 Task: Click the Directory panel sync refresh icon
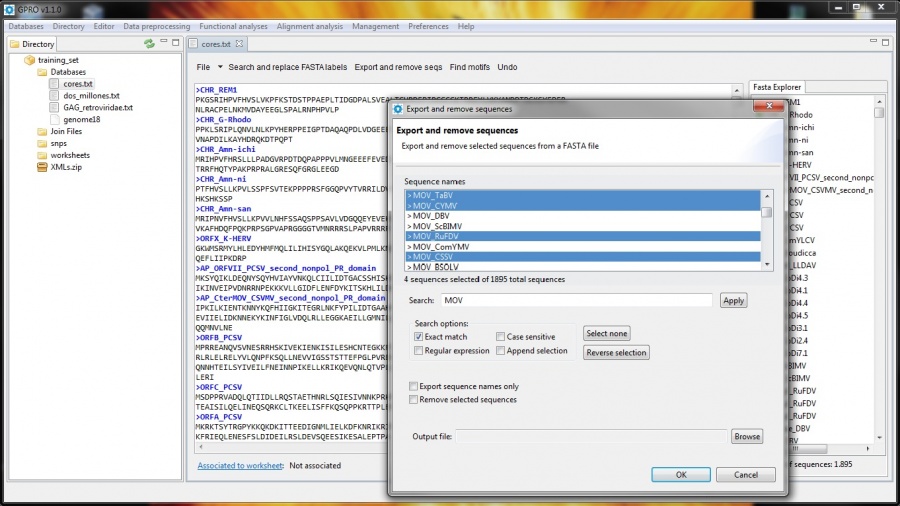pos(149,44)
